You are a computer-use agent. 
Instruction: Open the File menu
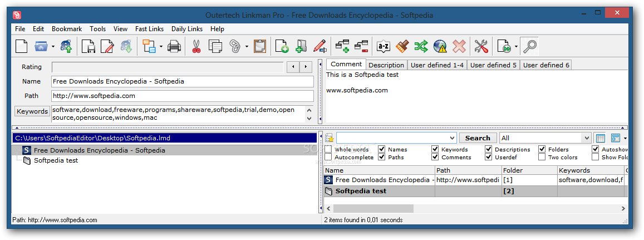pyautogui.click(x=19, y=29)
